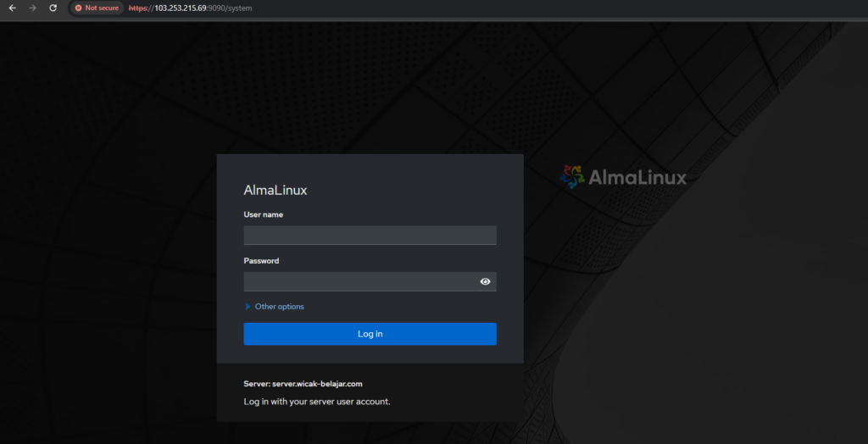
Task: Open the Not secure site info badge
Action: pyautogui.click(x=97, y=8)
